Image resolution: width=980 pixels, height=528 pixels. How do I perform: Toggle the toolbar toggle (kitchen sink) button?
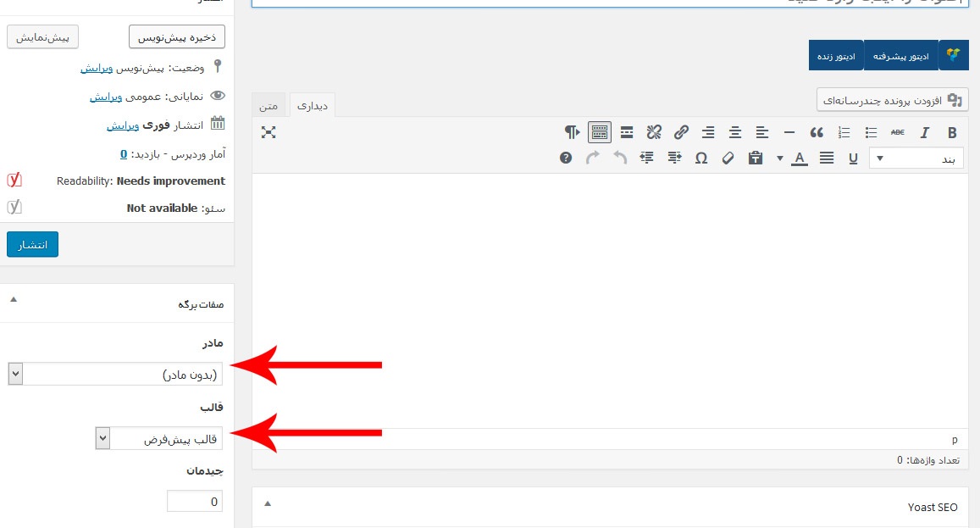pos(600,132)
